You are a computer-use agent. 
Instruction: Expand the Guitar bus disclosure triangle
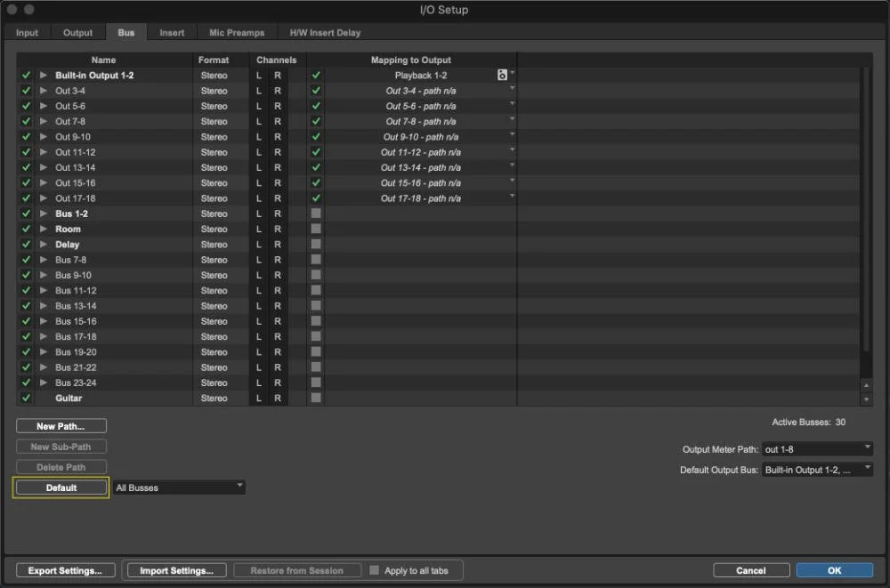(43, 398)
